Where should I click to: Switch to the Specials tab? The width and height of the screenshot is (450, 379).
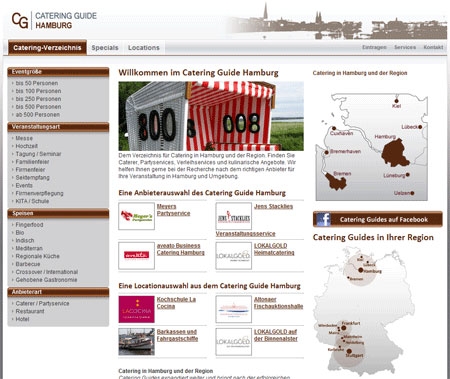(105, 48)
